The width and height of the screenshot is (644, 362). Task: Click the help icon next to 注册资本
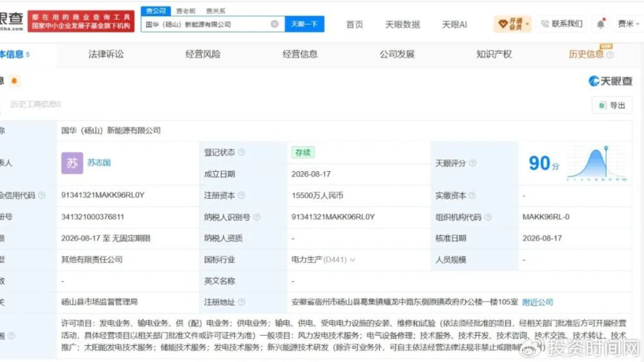(x=242, y=195)
